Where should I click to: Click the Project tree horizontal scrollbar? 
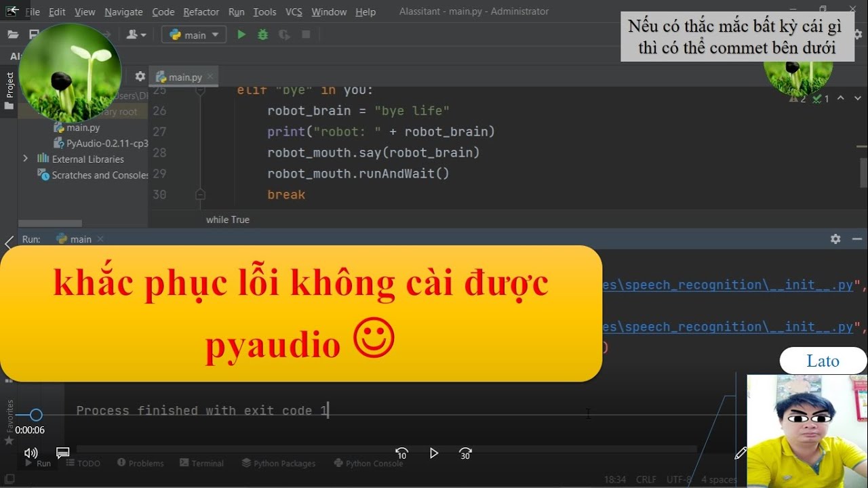[50, 223]
